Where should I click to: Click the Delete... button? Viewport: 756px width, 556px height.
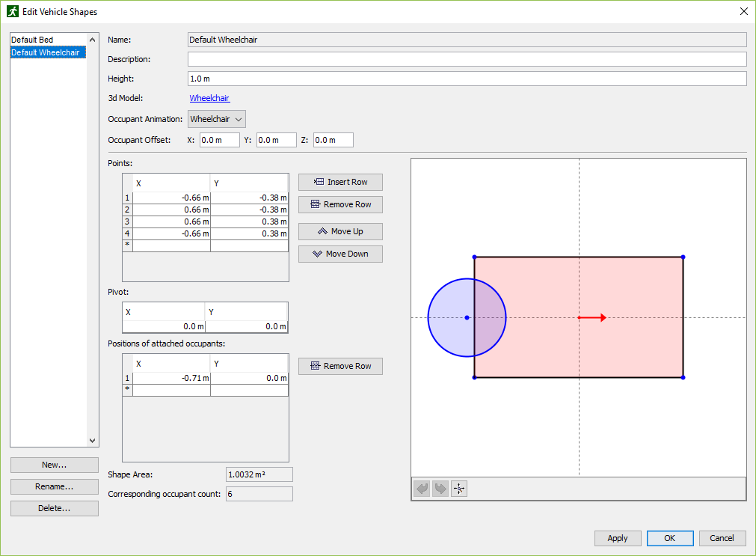[x=55, y=508]
